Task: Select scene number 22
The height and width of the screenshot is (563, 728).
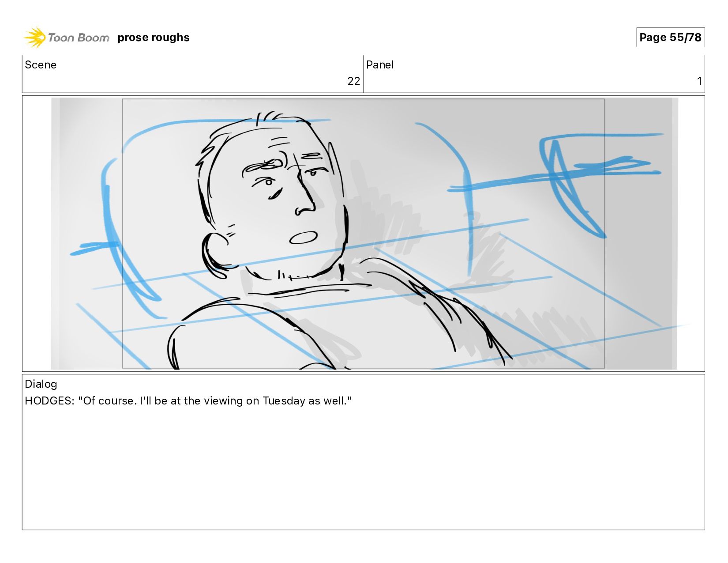Action: [353, 81]
